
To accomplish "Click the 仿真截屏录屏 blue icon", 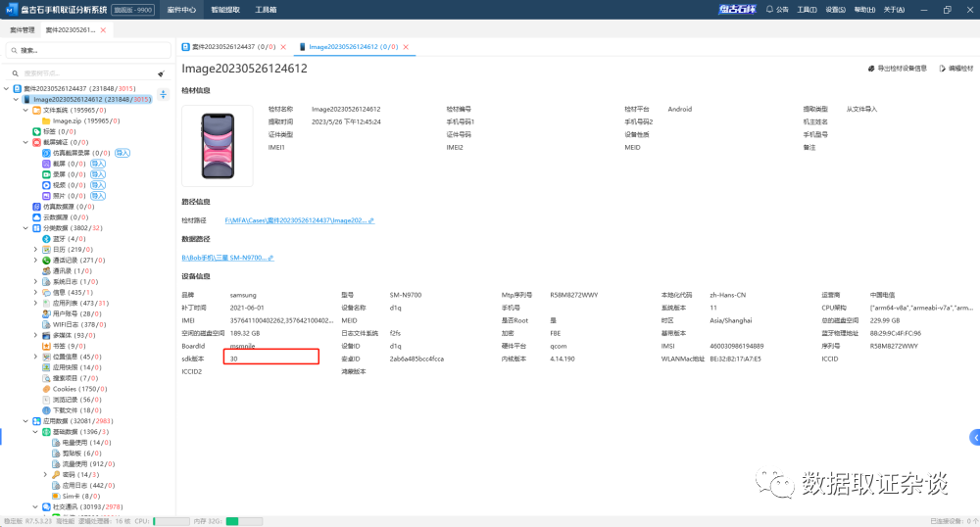I will click(46, 153).
